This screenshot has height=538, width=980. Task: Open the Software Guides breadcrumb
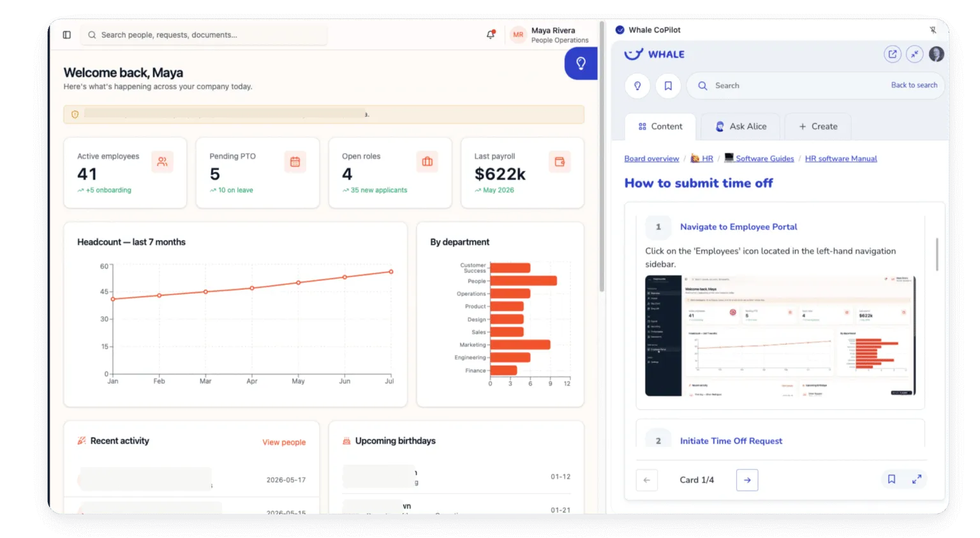tap(759, 159)
